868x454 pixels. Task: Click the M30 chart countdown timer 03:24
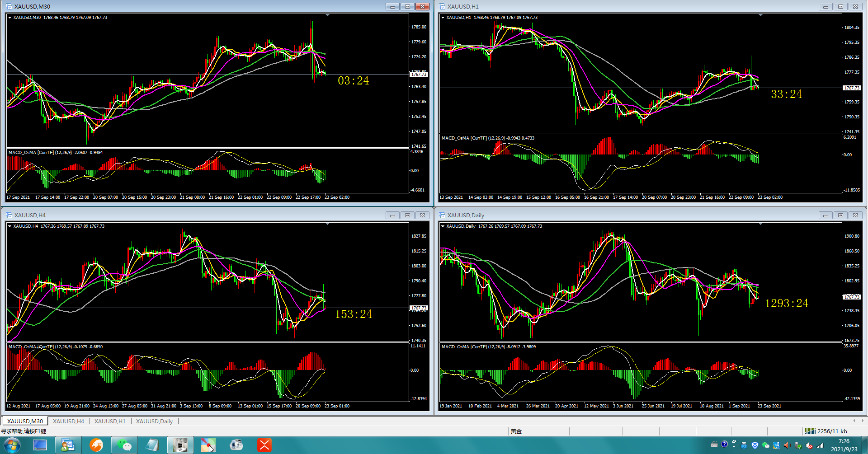click(354, 80)
